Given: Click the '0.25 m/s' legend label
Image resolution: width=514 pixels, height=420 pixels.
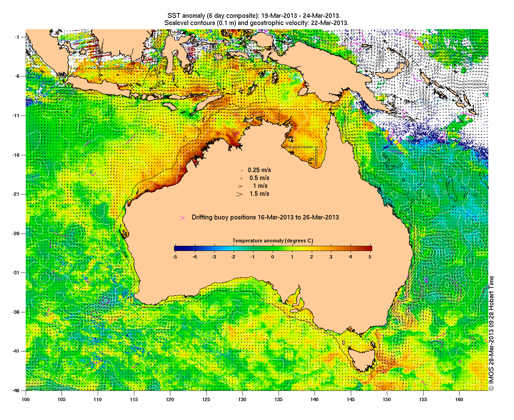Looking at the screenshot, I should coord(259,170).
